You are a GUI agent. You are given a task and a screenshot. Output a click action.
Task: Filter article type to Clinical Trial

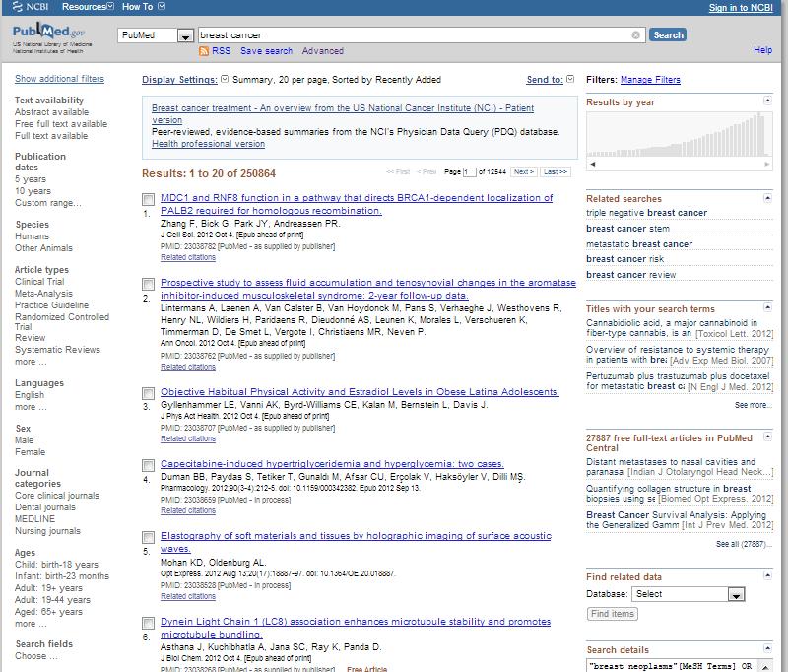click(39, 282)
